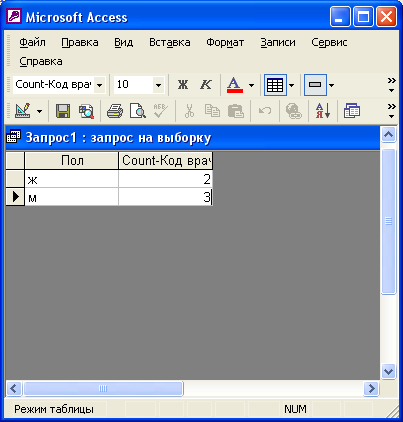The width and height of the screenshot is (403, 422).
Task: Click the select-all corner box
Action: tap(15, 161)
